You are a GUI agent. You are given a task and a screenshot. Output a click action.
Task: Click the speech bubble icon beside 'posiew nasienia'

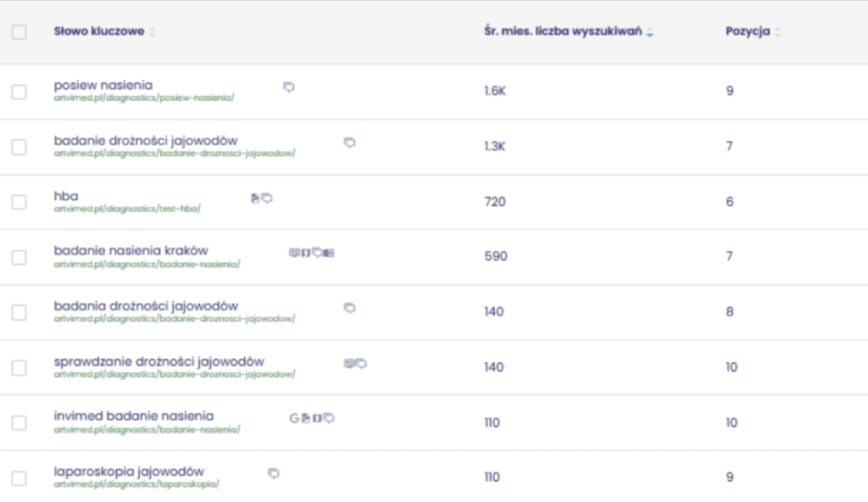(289, 86)
